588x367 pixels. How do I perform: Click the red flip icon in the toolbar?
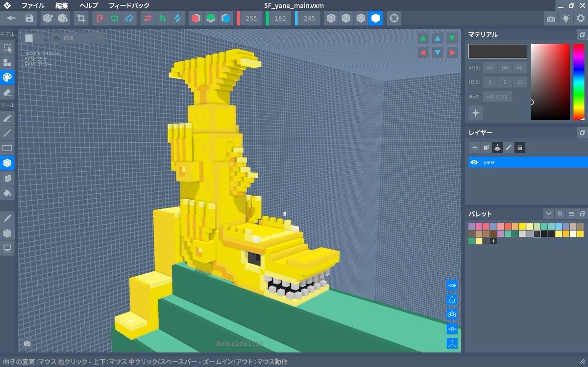coord(100,18)
